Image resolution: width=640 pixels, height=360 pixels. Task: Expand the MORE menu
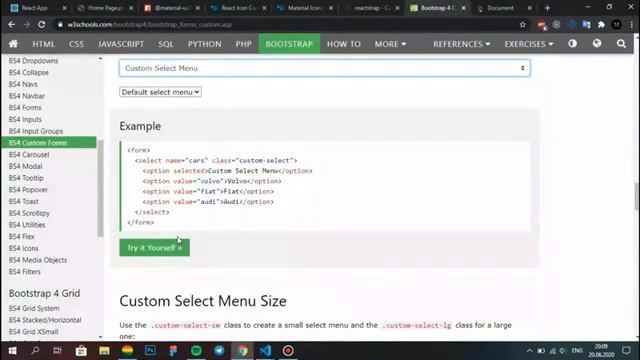pyautogui.click(x=390, y=44)
